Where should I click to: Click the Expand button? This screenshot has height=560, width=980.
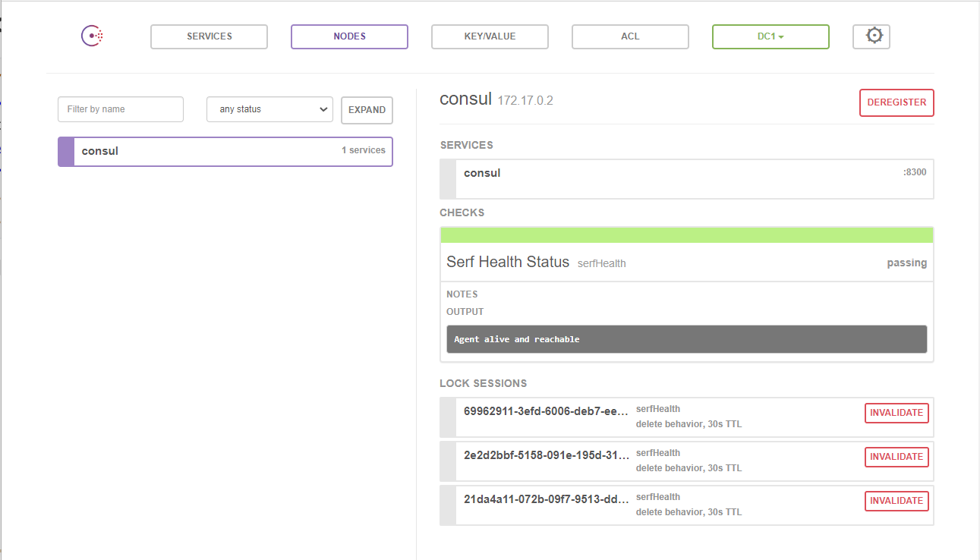(x=367, y=109)
